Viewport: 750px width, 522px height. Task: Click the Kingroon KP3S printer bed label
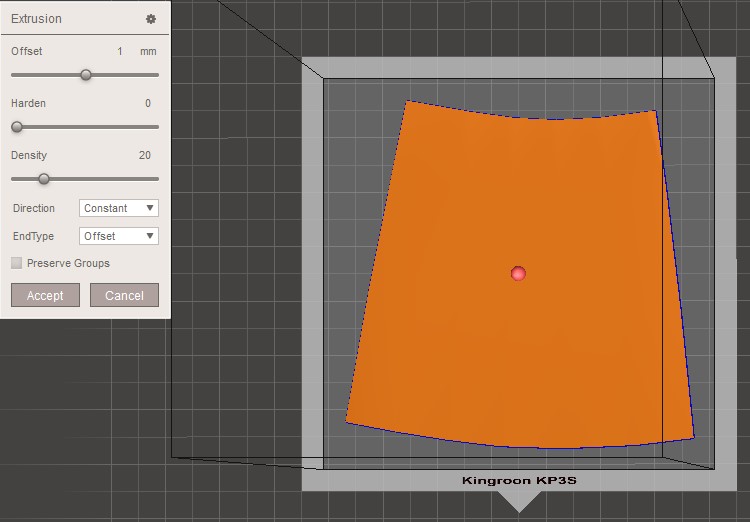519,480
